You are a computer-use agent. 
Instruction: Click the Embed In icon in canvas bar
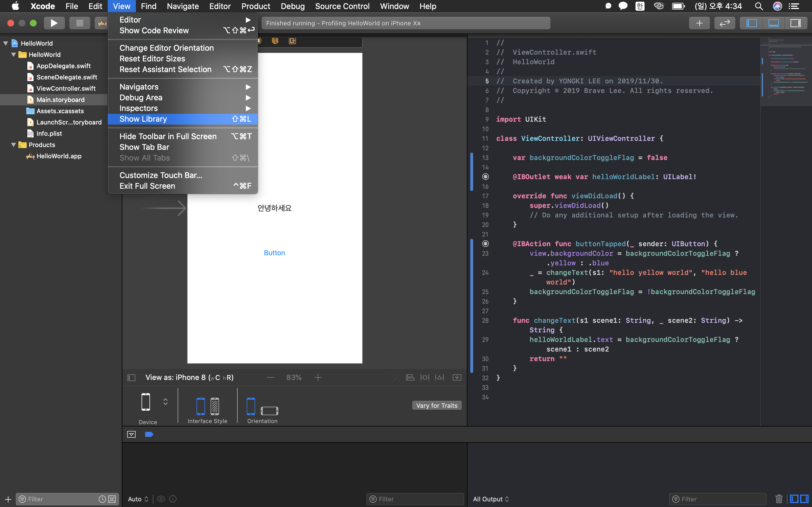pyautogui.click(x=457, y=377)
